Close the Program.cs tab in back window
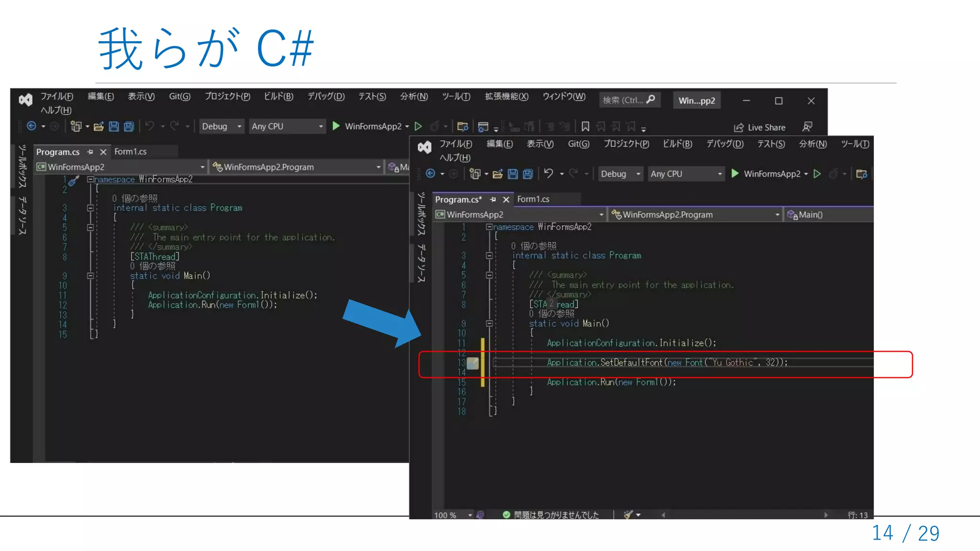This screenshot has width=980, height=551. [103, 152]
